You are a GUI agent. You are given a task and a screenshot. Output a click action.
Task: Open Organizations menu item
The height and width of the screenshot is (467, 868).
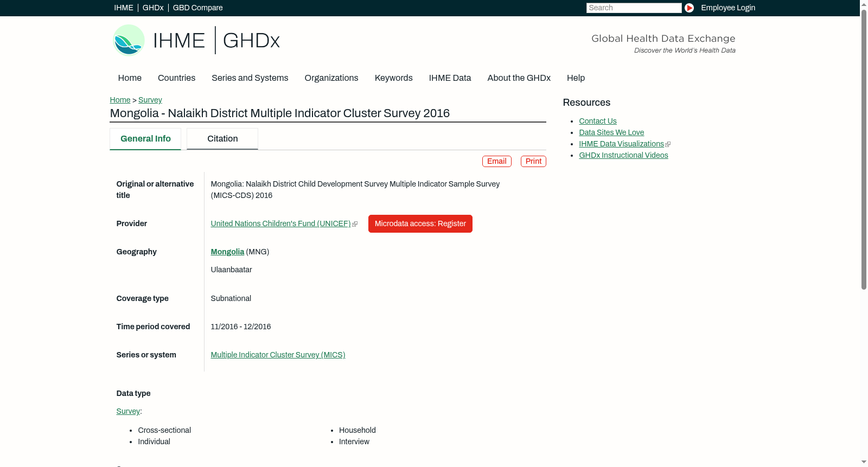331,78
